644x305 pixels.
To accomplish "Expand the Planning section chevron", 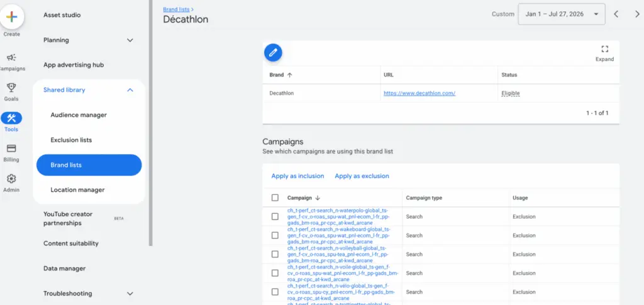I will click(130, 40).
